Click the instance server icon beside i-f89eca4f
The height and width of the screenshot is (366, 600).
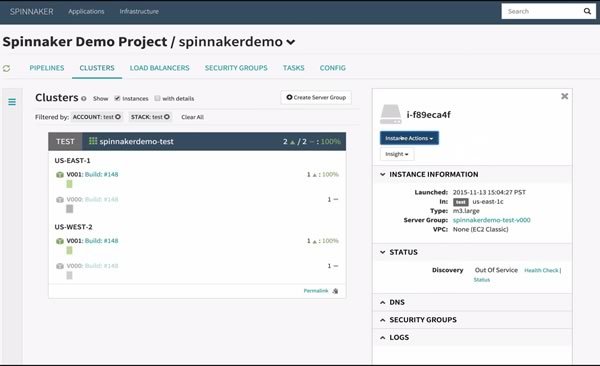coord(391,114)
